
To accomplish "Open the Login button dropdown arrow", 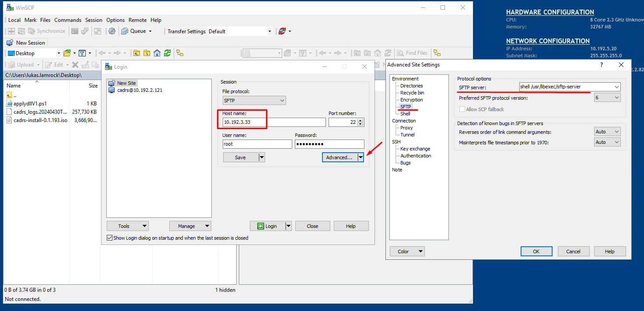I will [x=288, y=226].
